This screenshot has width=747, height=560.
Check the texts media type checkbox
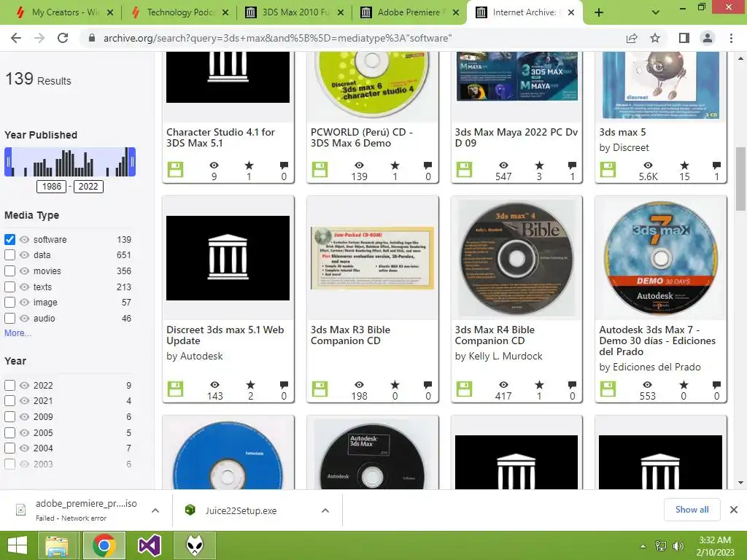pyautogui.click(x=10, y=287)
